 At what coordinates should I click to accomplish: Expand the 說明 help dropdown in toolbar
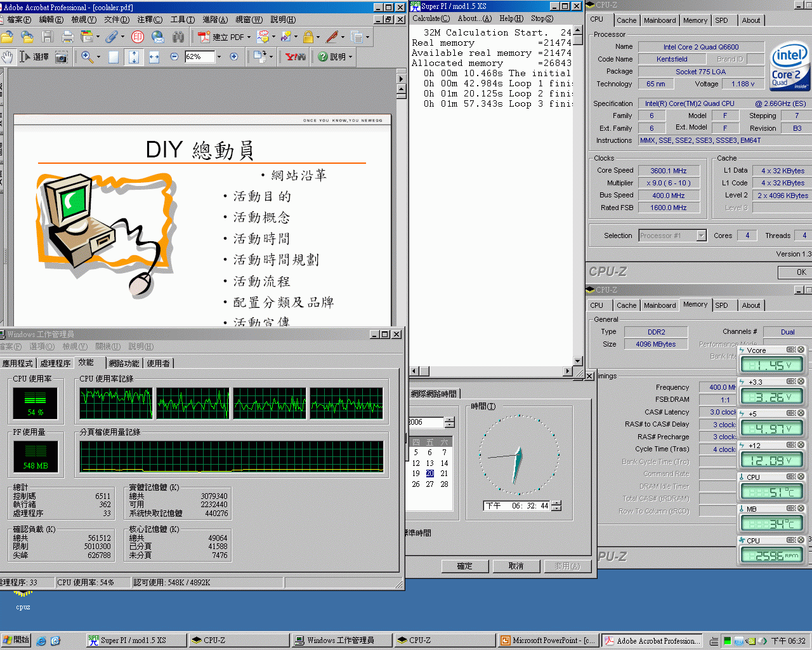[x=350, y=56]
